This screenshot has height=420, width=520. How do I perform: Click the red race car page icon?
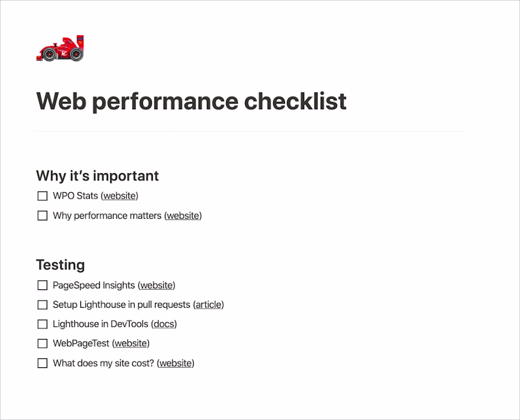pyautogui.click(x=60, y=49)
